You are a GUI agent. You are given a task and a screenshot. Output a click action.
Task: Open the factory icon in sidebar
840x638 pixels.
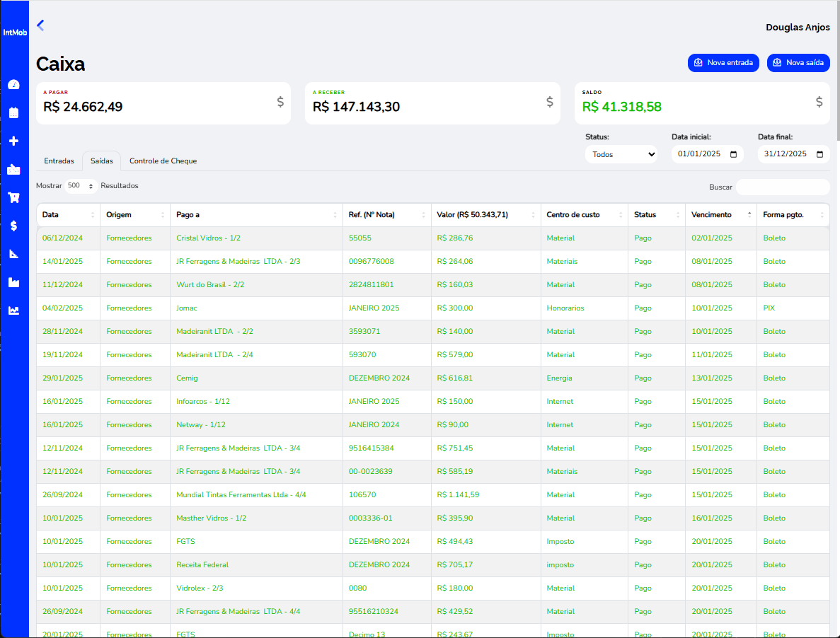click(13, 282)
